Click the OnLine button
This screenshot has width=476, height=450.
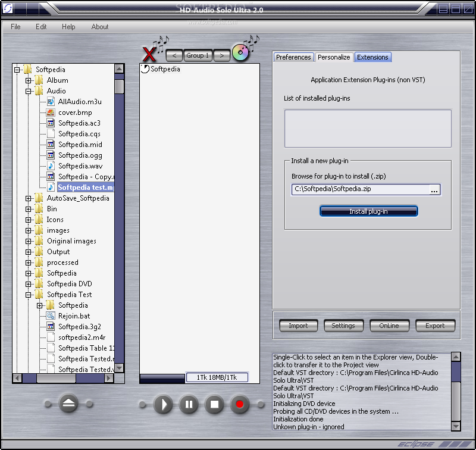coord(389,326)
